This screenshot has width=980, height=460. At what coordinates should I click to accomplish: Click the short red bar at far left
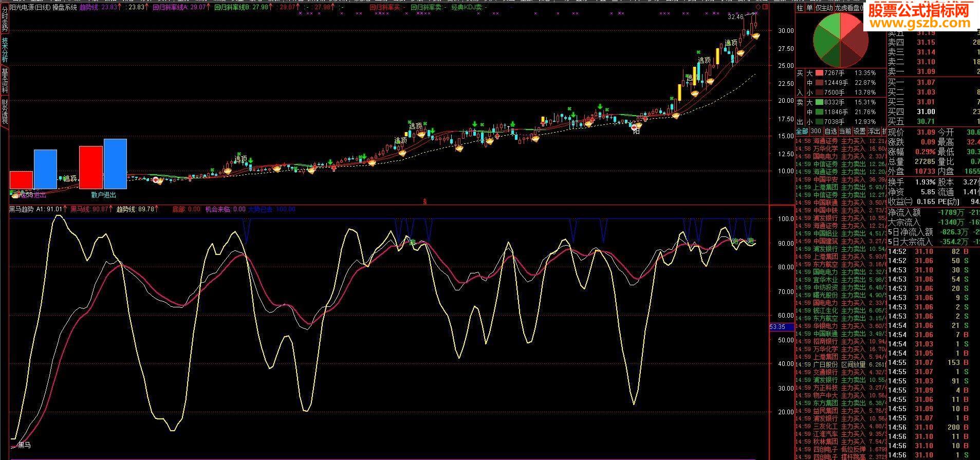[x=21, y=180]
